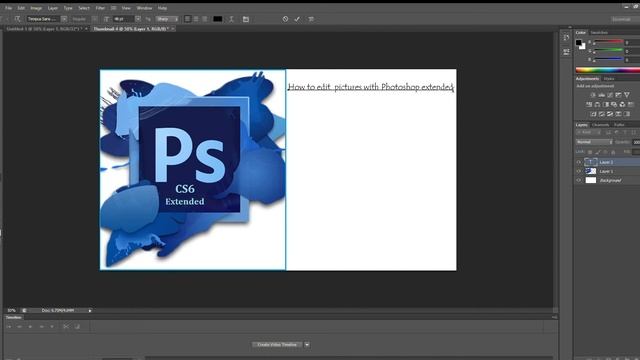
Task: Add a Color Balance adjustment
Action: point(598,104)
